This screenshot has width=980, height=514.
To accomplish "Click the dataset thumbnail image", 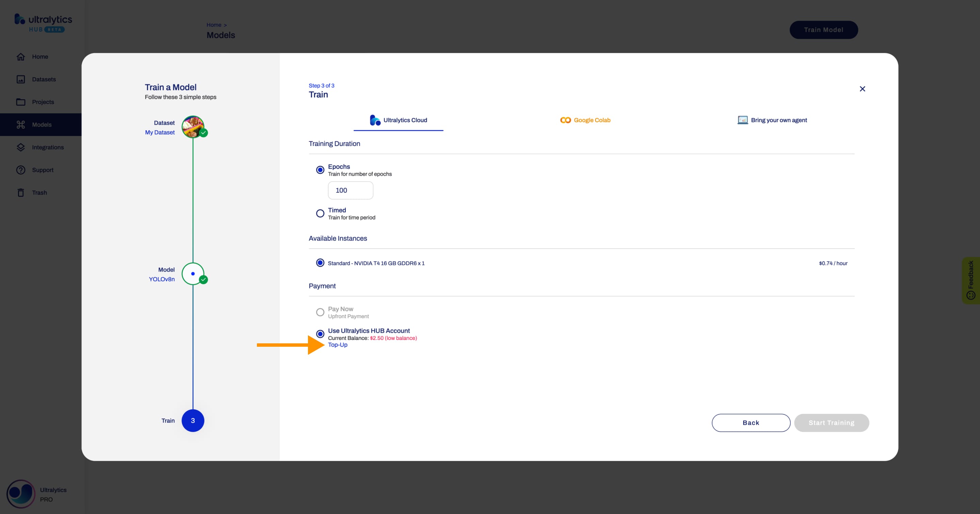I will coord(193,127).
